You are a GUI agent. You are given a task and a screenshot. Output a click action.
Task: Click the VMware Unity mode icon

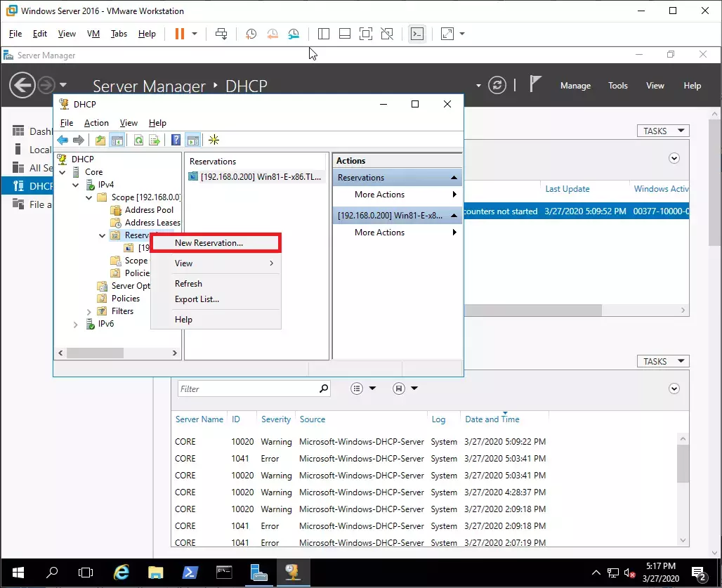(x=387, y=34)
